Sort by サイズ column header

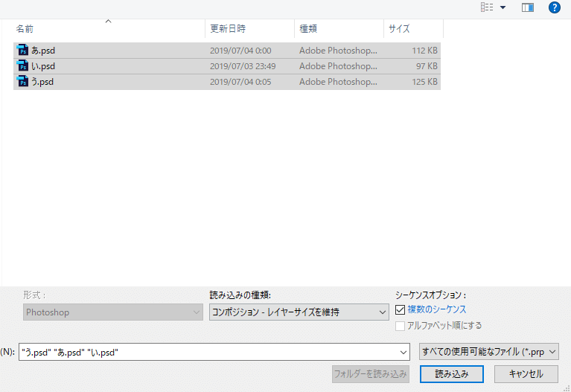[x=399, y=28]
